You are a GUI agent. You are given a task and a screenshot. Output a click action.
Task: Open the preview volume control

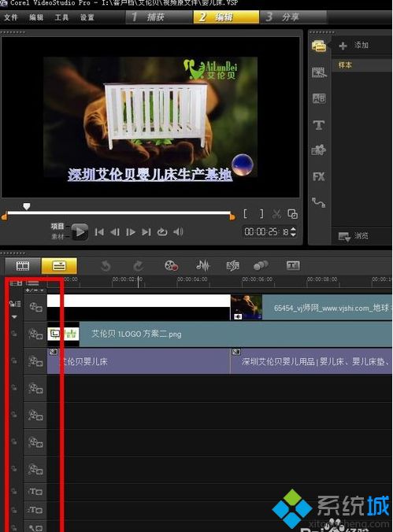pyautogui.click(x=178, y=232)
